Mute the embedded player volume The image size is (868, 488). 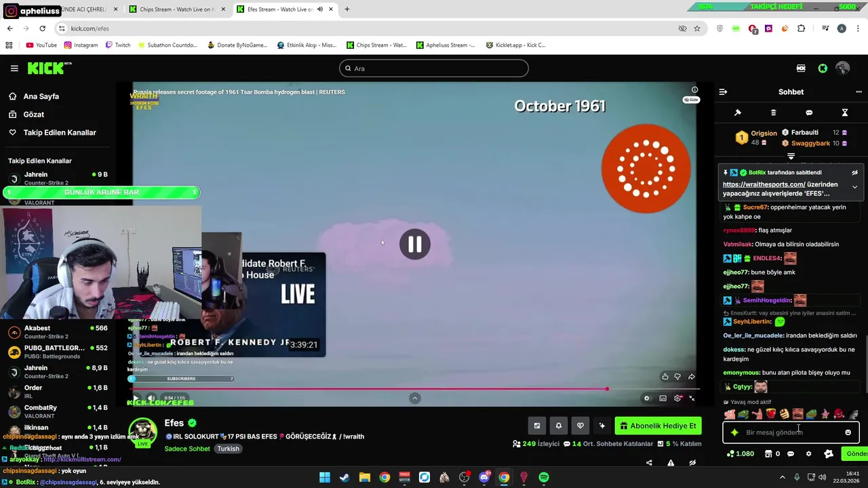pyautogui.click(x=151, y=399)
